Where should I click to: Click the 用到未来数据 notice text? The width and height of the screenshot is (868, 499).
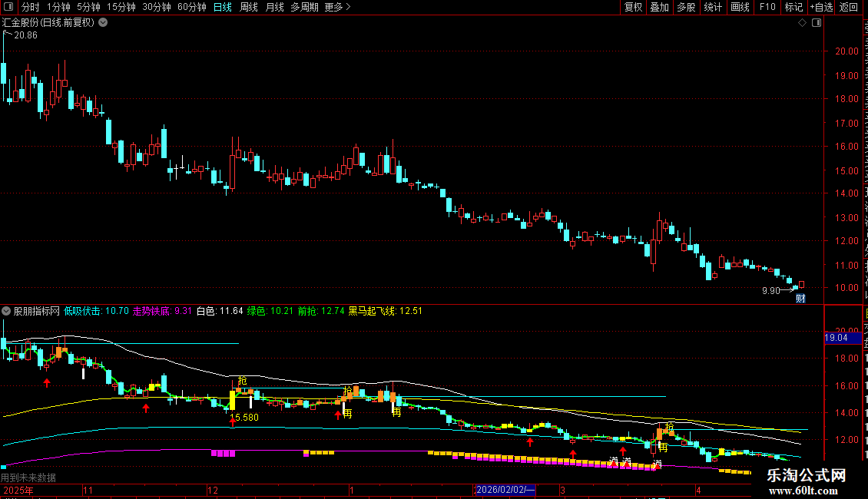28,477
